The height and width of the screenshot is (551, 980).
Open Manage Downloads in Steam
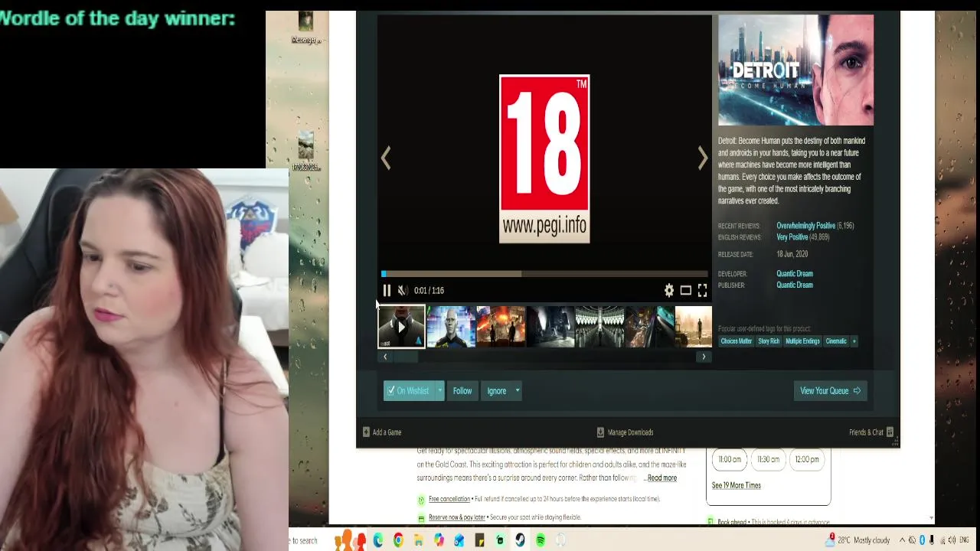pyautogui.click(x=625, y=432)
